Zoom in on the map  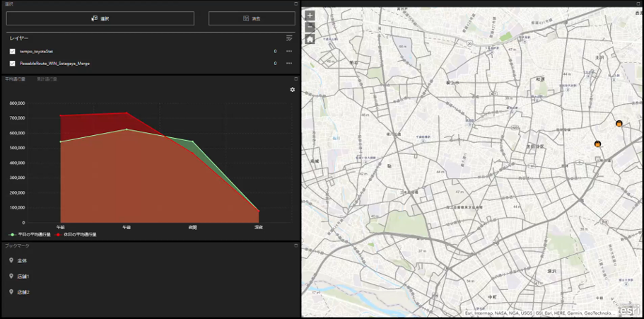click(x=310, y=16)
